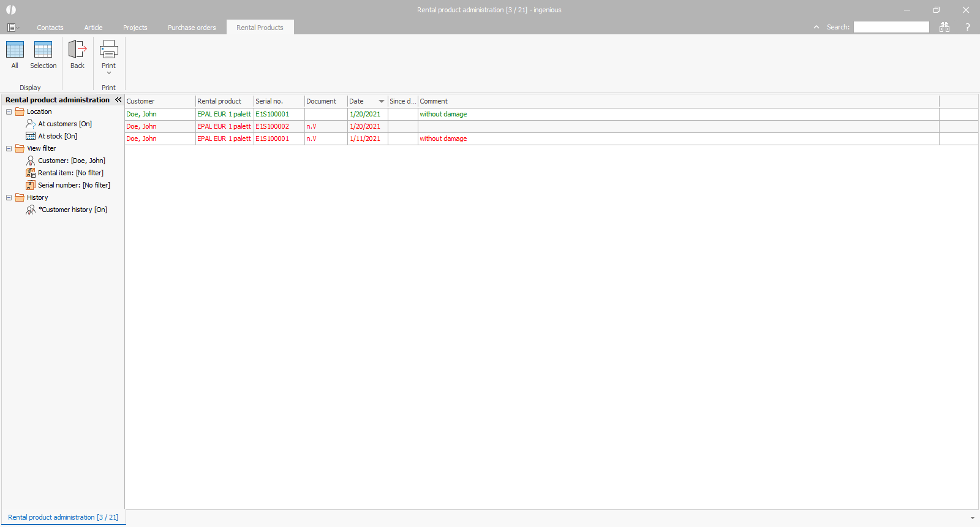Viewport: 980px width, 527px height.
Task: Switch to the Purchase orders tab
Action: point(192,28)
